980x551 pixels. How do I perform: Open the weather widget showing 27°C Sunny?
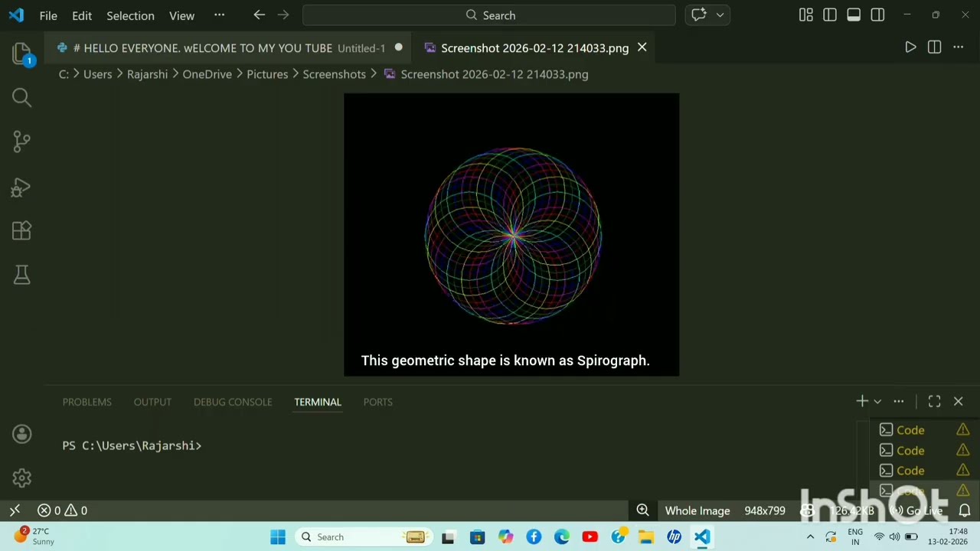(x=34, y=536)
